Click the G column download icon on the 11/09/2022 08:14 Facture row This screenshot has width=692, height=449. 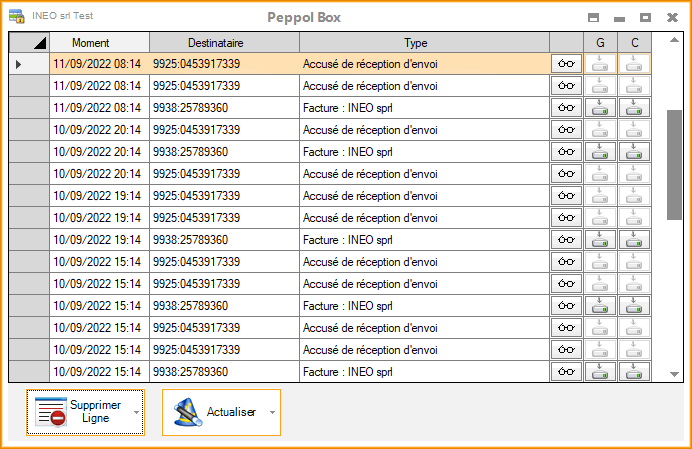[x=600, y=108]
